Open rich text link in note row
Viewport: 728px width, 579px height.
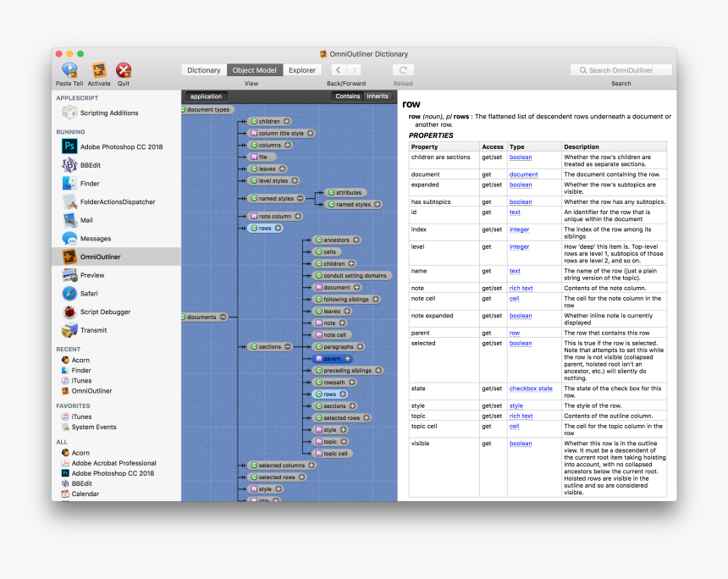[521, 289]
